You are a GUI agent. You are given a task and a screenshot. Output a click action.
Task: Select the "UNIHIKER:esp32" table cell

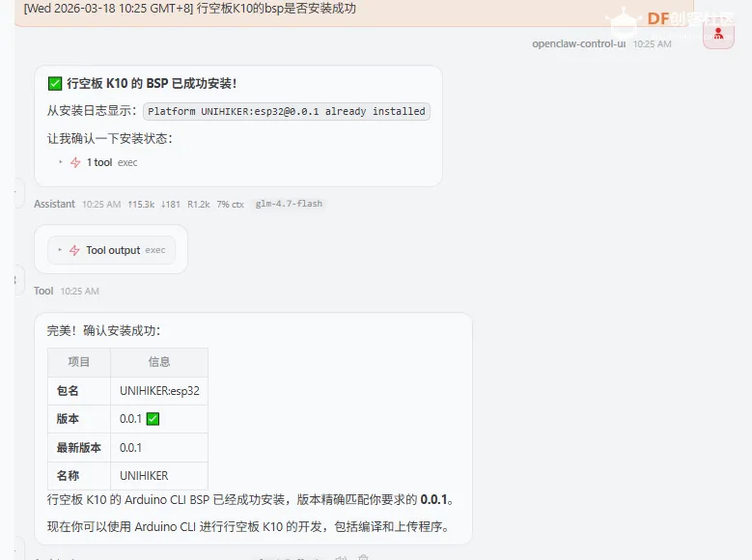click(159, 391)
